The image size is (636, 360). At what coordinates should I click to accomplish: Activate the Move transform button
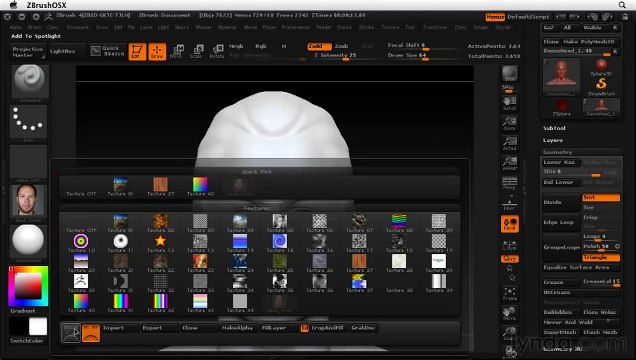click(x=176, y=51)
